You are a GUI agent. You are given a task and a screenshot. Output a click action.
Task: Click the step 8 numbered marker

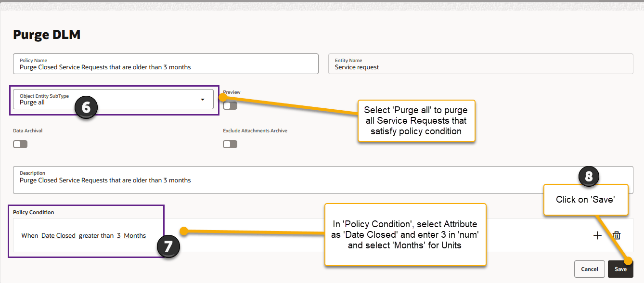click(x=589, y=176)
